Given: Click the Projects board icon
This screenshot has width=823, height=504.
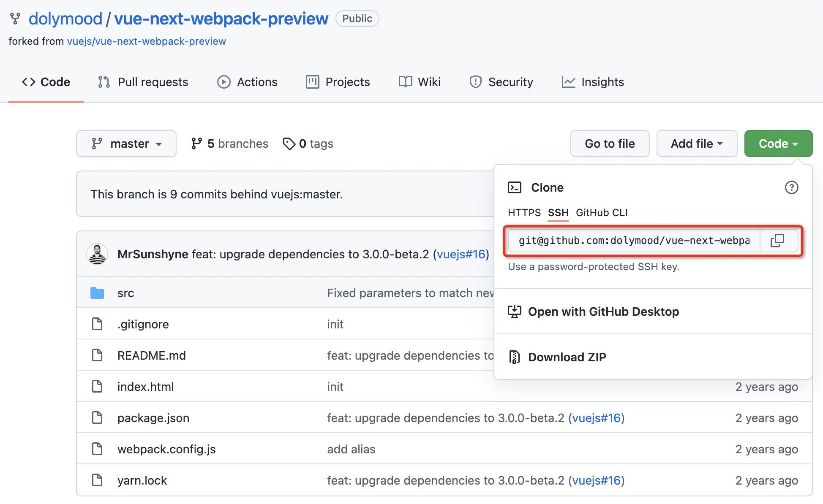Looking at the screenshot, I should pos(312,82).
